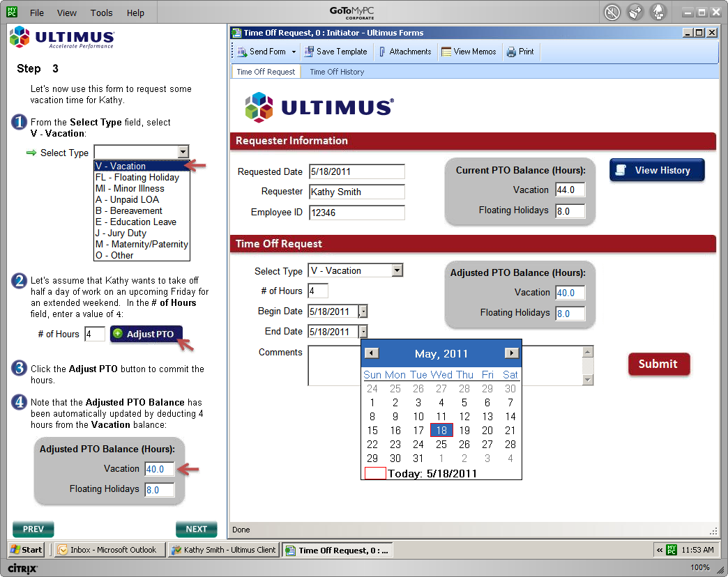This screenshot has height=577, width=728.
Task: Click the Requester name field
Action: point(356,192)
